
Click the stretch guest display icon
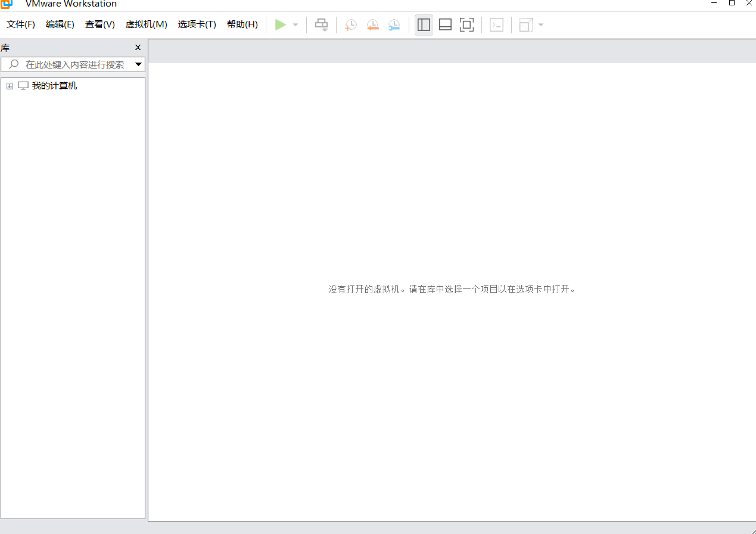526,25
